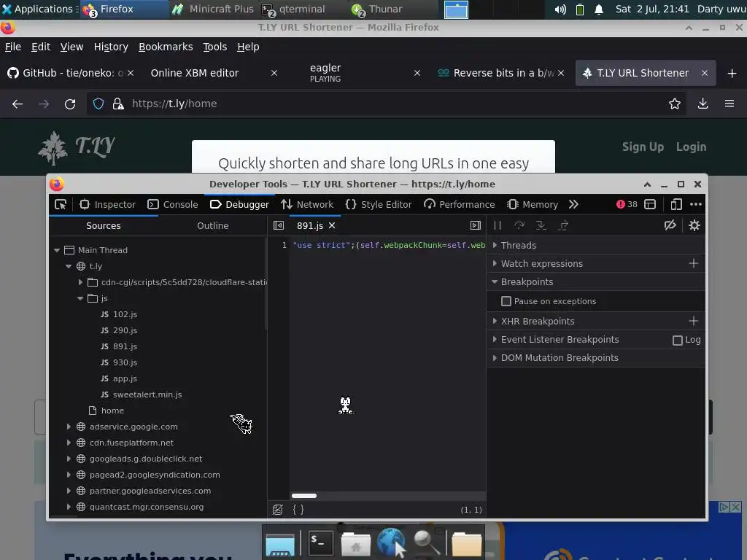Activate the element picker icon in DevTools
The width and height of the screenshot is (747, 560).
click(61, 204)
